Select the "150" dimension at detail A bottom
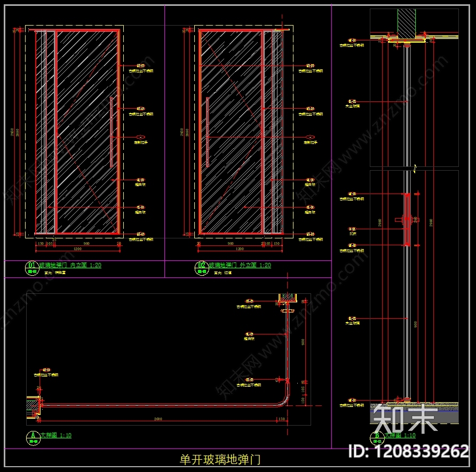This screenshot has height=472, width=476. coord(282,419)
